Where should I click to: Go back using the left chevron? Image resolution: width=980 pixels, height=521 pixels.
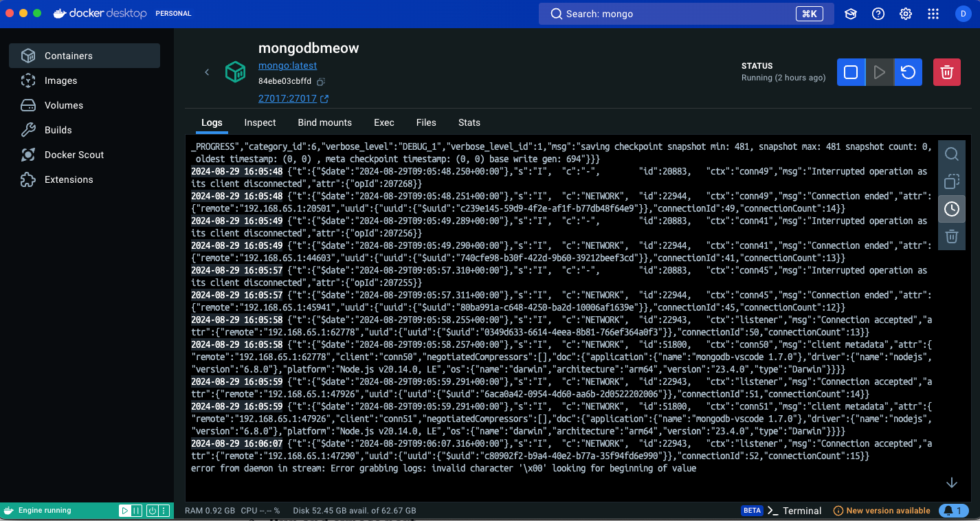coord(207,72)
